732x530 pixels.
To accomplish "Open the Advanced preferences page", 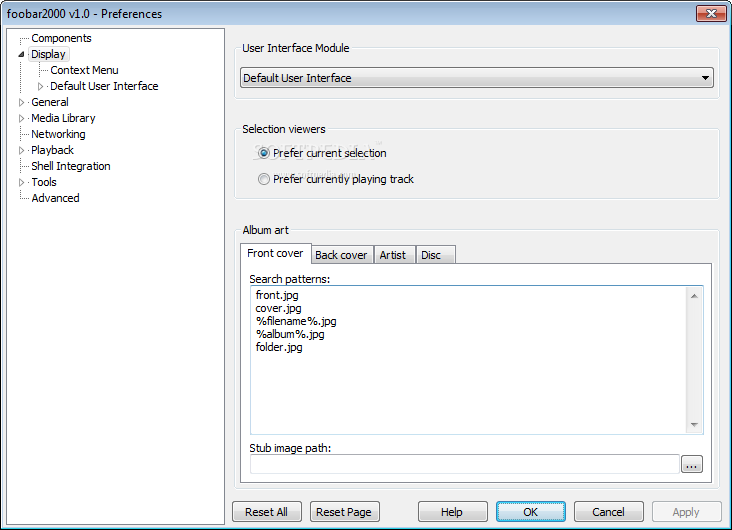I will click(55, 198).
